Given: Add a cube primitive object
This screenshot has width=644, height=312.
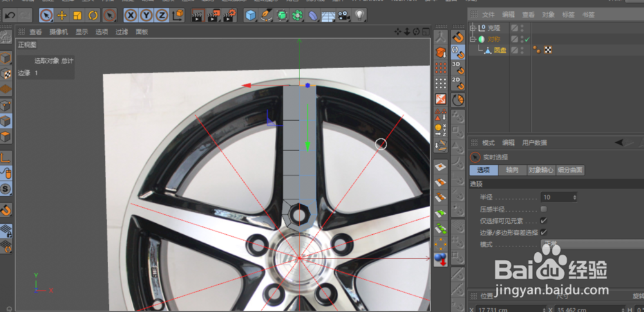Looking at the screenshot, I should click(x=250, y=15).
